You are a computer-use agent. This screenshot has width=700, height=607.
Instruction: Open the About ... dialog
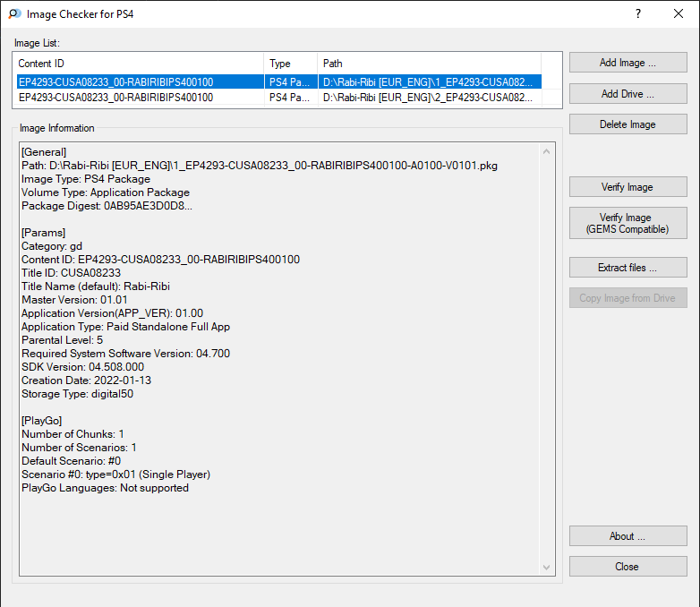(x=627, y=536)
